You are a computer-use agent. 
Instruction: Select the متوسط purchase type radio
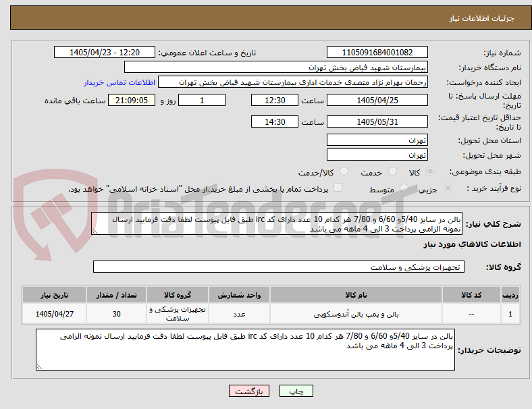(404, 188)
